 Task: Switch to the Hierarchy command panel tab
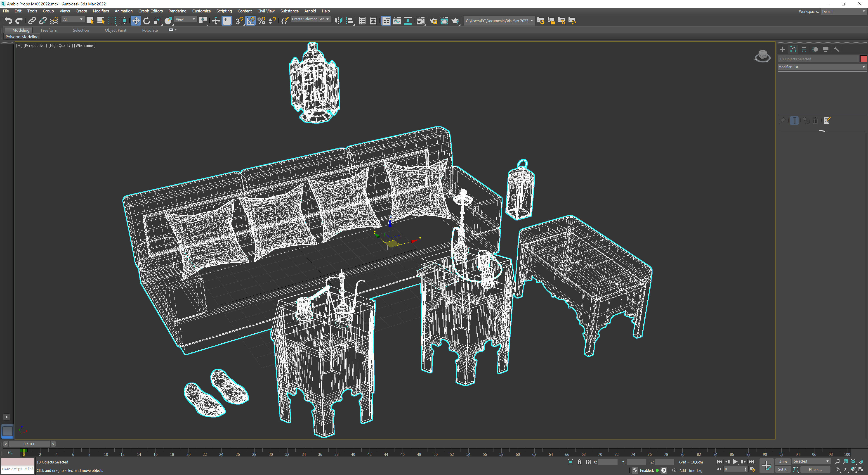pyautogui.click(x=804, y=49)
